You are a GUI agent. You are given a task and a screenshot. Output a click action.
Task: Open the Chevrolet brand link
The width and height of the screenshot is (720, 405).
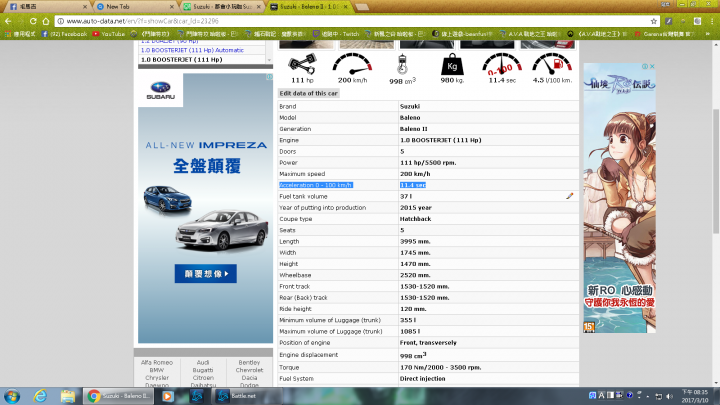pos(249,370)
